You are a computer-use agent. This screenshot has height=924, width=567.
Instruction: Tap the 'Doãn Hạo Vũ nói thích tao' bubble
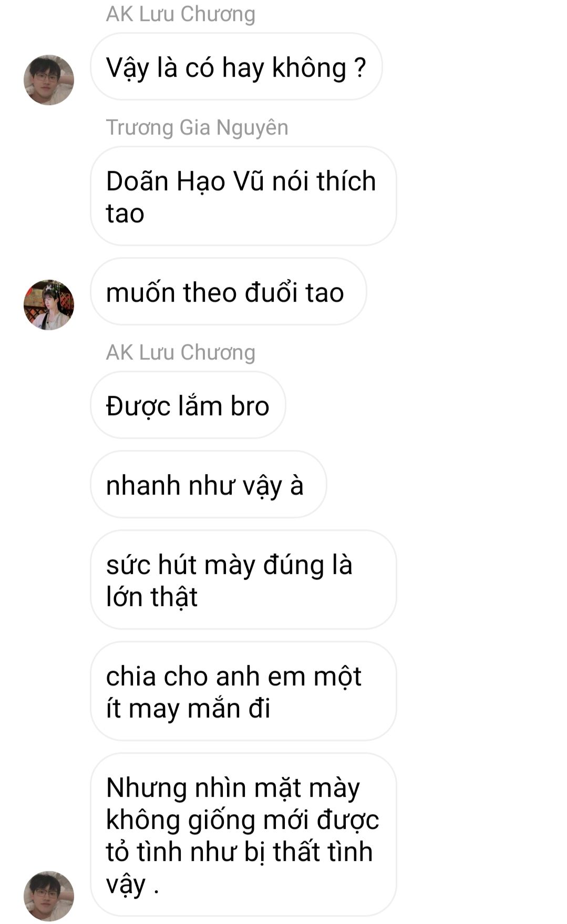(243, 196)
